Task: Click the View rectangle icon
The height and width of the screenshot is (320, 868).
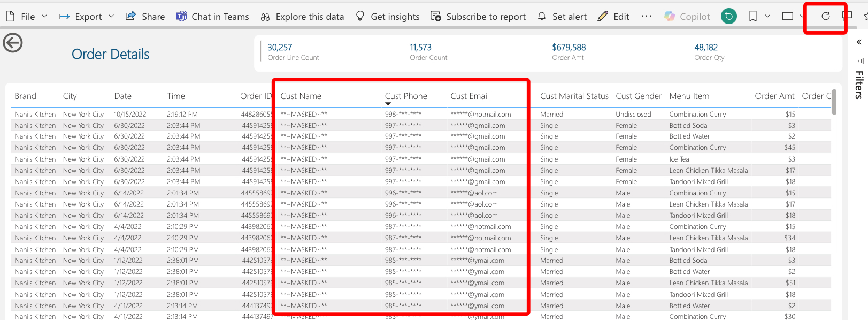Action: (788, 17)
